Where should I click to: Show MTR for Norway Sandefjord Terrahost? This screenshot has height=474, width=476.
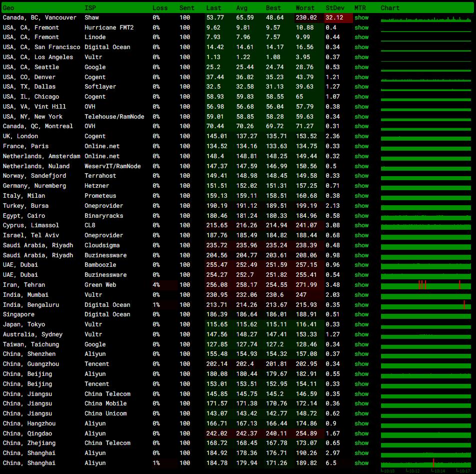[361, 176]
